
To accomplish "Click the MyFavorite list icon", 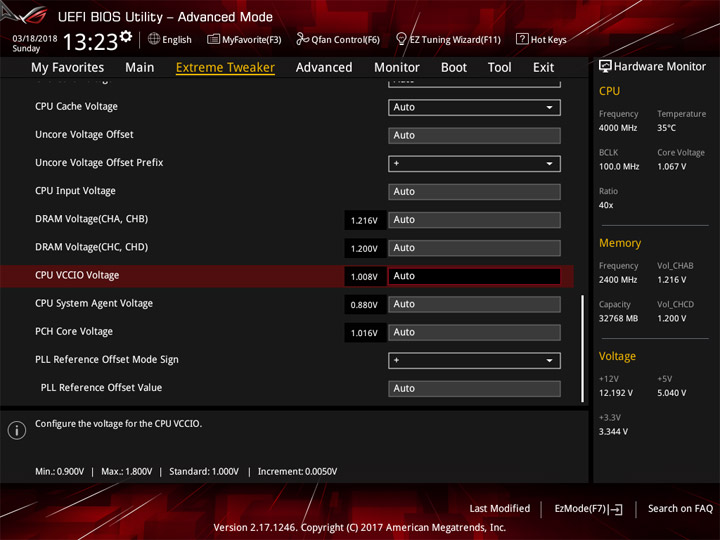I will pyautogui.click(x=213, y=39).
